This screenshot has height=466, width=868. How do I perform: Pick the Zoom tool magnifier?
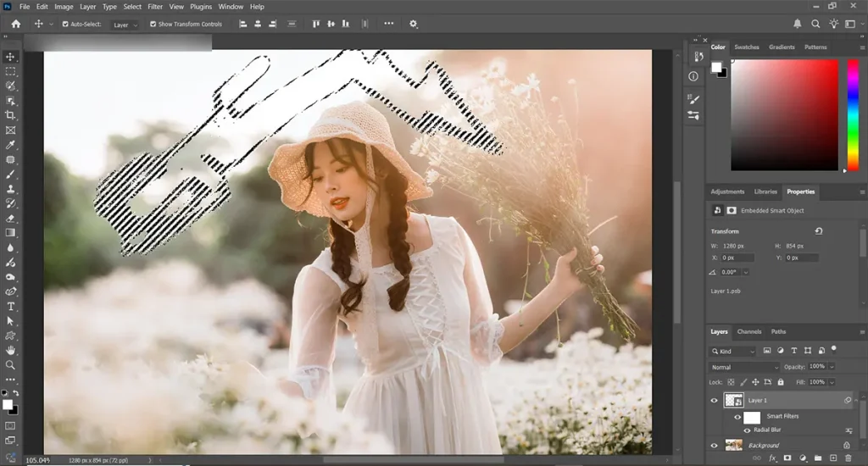pyautogui.click(x=10, y=365)
